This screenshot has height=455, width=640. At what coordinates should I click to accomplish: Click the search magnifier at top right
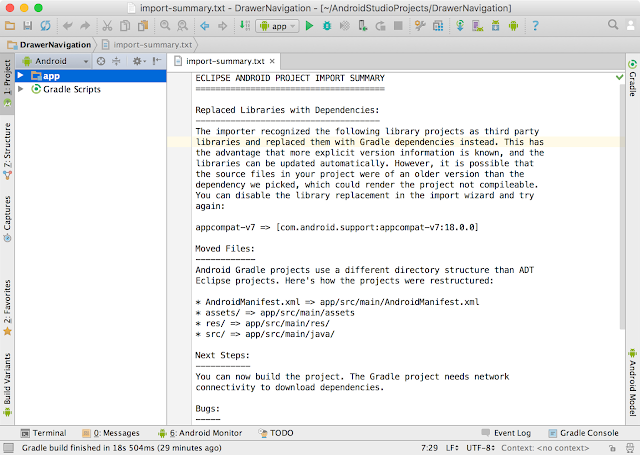612,24
